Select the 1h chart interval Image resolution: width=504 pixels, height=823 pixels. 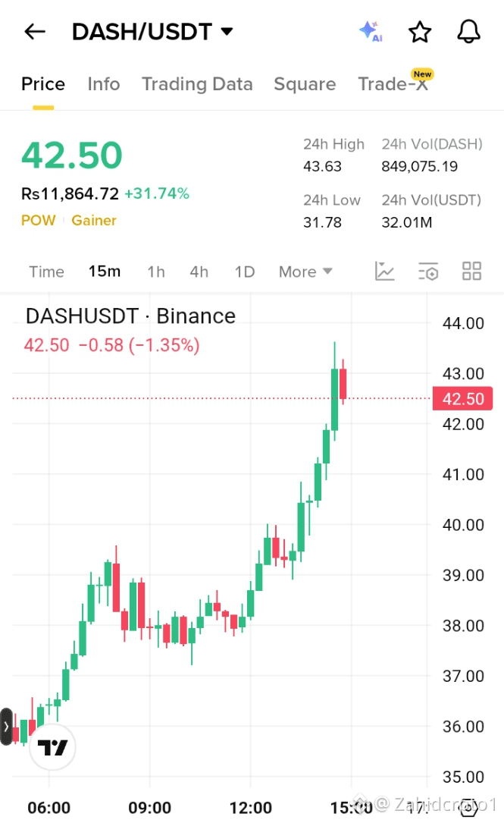click(156, 272)
